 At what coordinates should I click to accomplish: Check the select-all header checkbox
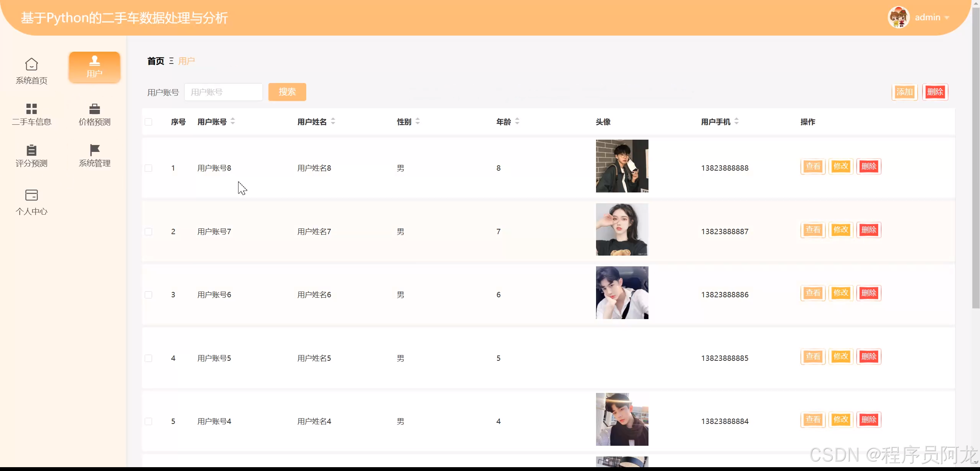click(149, 122)
